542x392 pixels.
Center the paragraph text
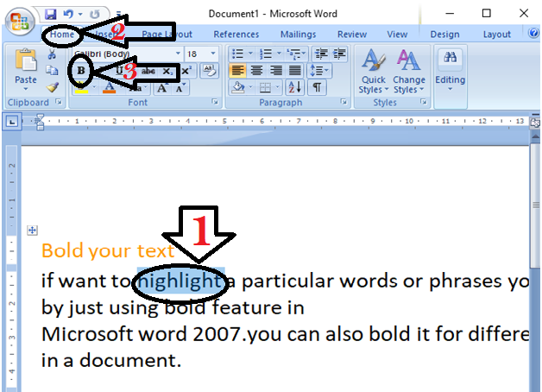256,71
